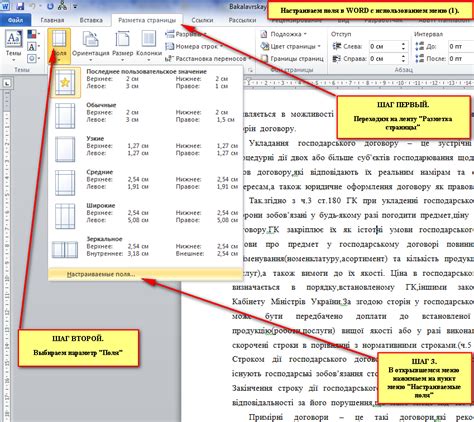Open the Файл tab
The image size is (474, 422).
point(15,20)
